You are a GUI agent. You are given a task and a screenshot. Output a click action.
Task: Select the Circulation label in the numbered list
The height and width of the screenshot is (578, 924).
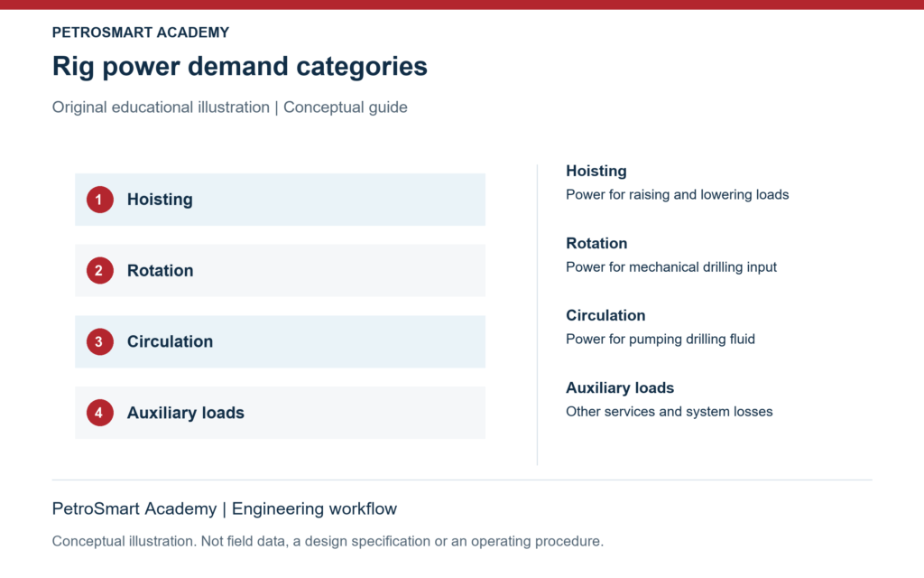170,341
